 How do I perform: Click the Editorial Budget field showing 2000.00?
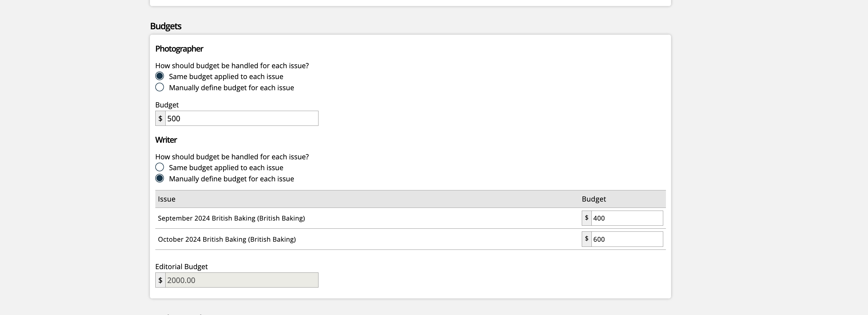pyautogui.click(x=241, y=280)
